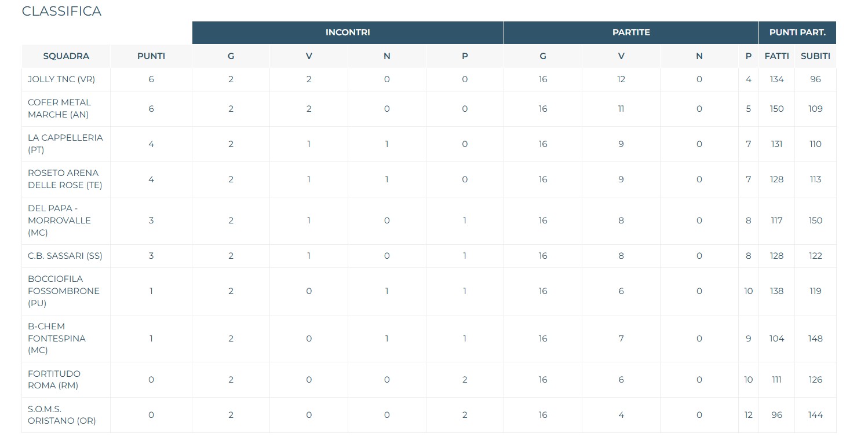Open the FORTITUDO ROMA (RM) team
The image size is (868, 437).
tap(54, 380)
